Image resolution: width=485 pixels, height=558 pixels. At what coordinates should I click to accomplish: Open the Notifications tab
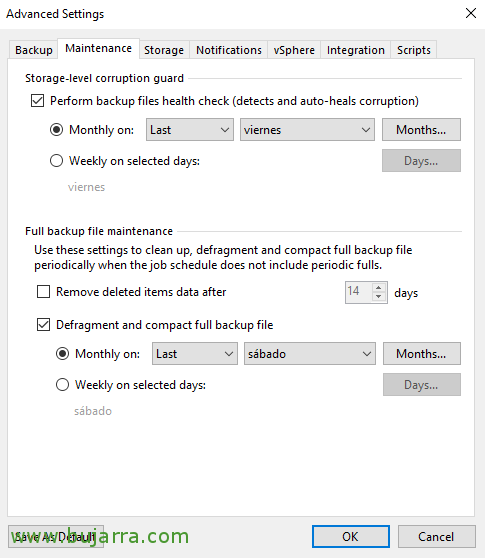point(229,50)
